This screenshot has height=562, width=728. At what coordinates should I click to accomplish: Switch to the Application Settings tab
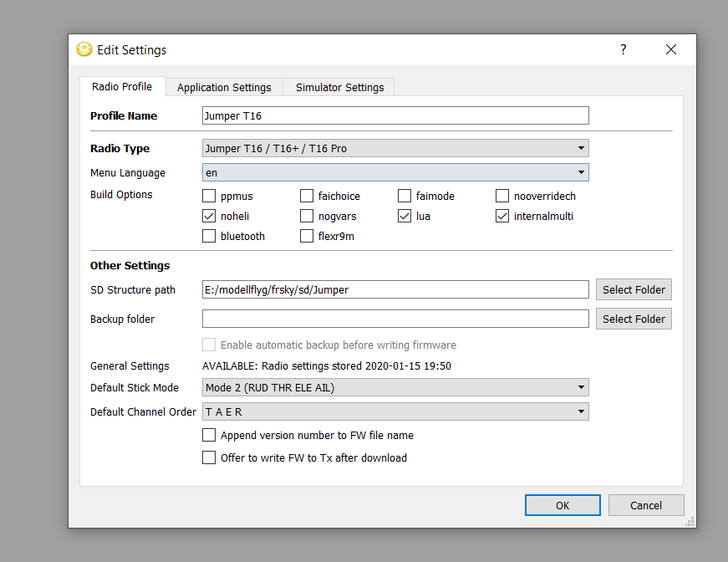pyautogui.click(x=224, y=87)
